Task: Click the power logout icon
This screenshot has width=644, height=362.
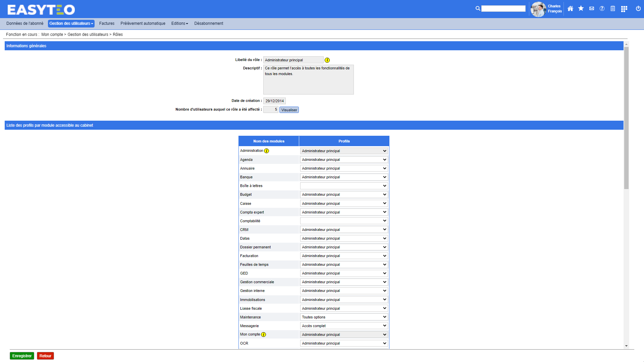Action: (638, 9)
